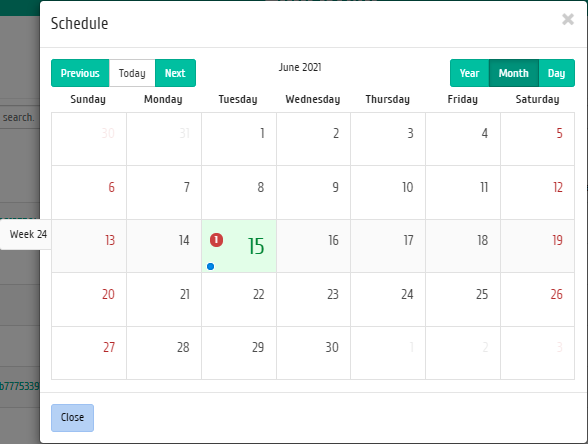The image size is (588, 444).
Task: Close the Schedule dialog with X icon
Action: [x=568, y=19]
